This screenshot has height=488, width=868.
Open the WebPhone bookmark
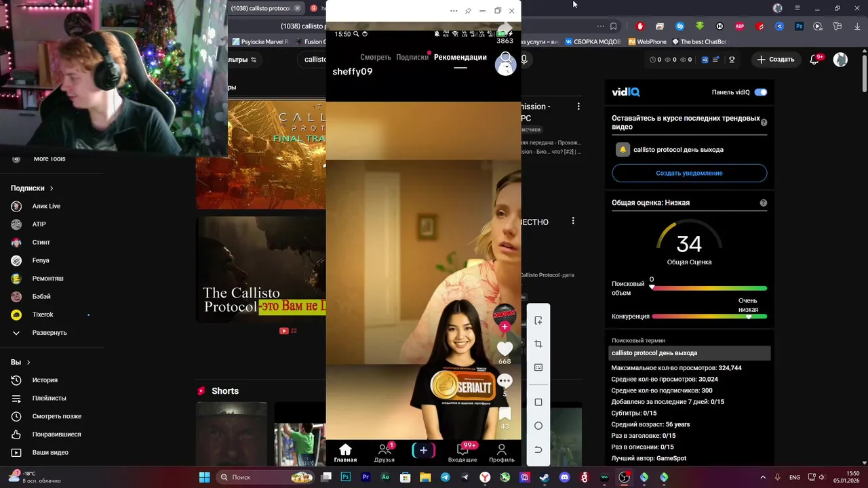coord(648,42)
